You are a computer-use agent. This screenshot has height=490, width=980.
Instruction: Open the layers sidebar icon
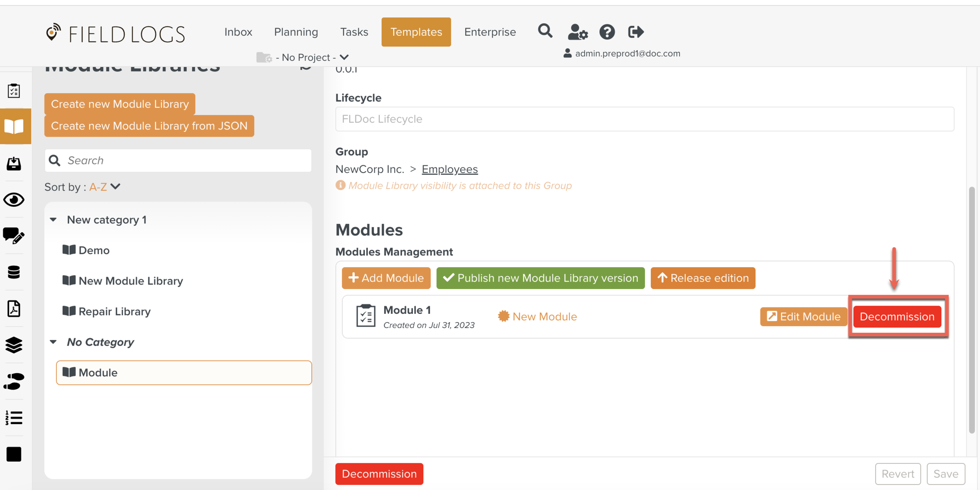(14, 345)
